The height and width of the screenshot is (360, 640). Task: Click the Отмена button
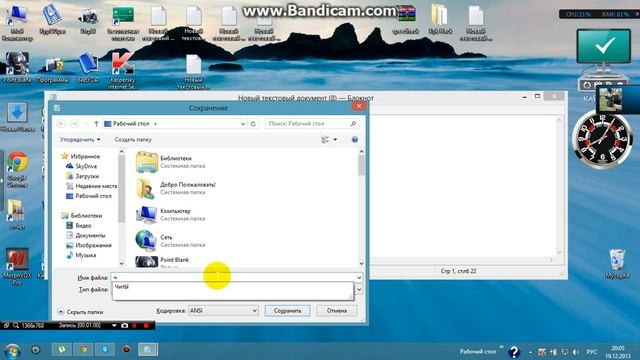click(337, 311)
